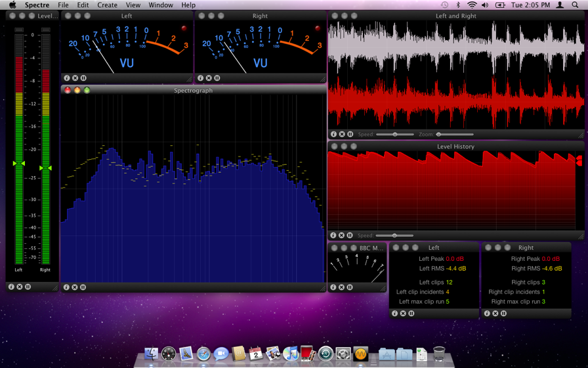Pause the Spectrograph meter
This screenshot has width=588, height=368.
[x=83, y=287]
